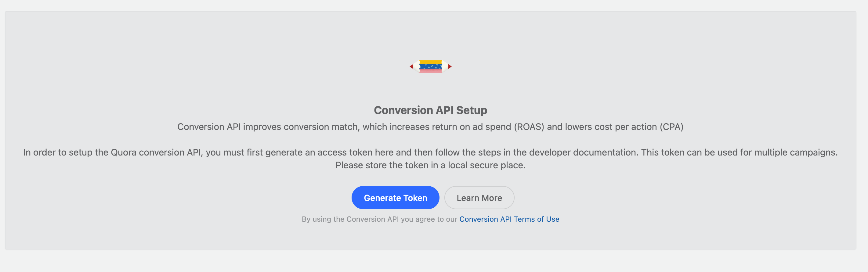Select Learn More to view documentation
This screenshot has width=868, height=272.
click(479, 198)
